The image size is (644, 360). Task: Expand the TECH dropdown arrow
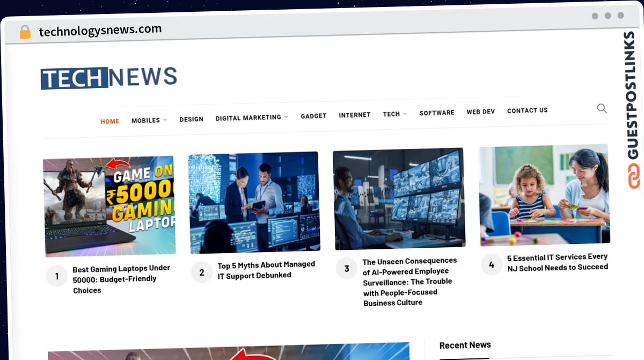[x=405, y=114]
